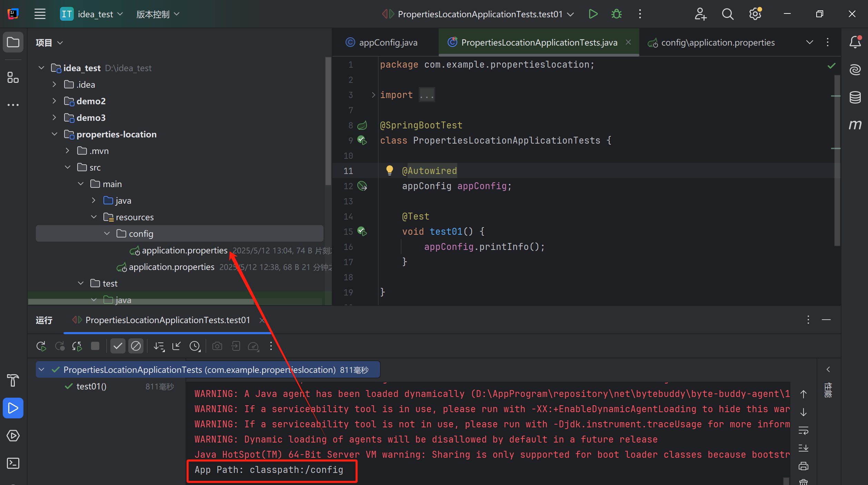This screenshot has height=485, width=868.
Task: Select test01() in test results tree
Action: [91, 386]
